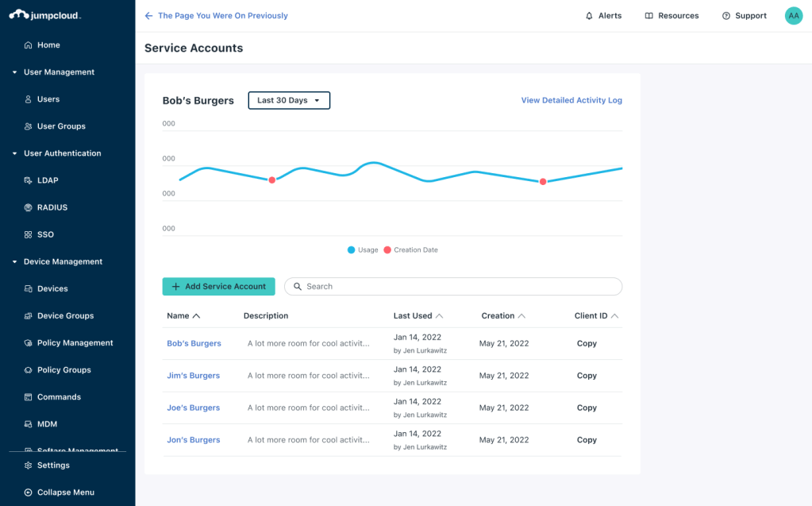Click the first red Creation Date marker
This screenshot has height=506, width=812.
coord(271,180)
